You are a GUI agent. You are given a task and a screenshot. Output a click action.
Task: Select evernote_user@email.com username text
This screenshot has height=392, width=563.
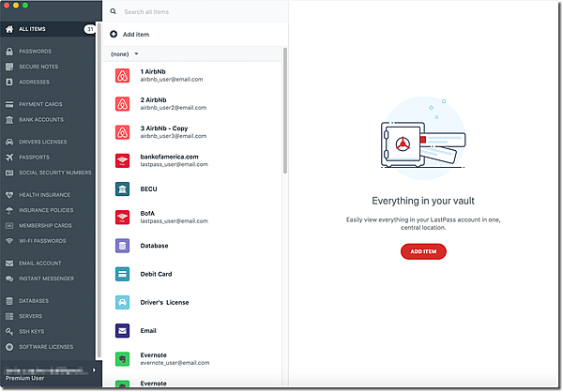point(175,363)
